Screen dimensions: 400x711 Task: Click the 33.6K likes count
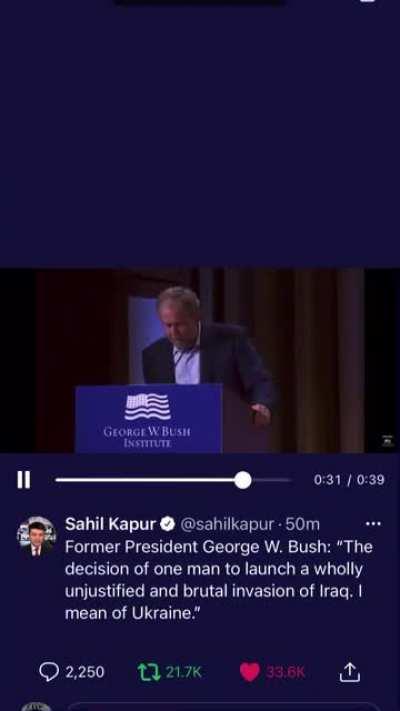tap(285, 672)
